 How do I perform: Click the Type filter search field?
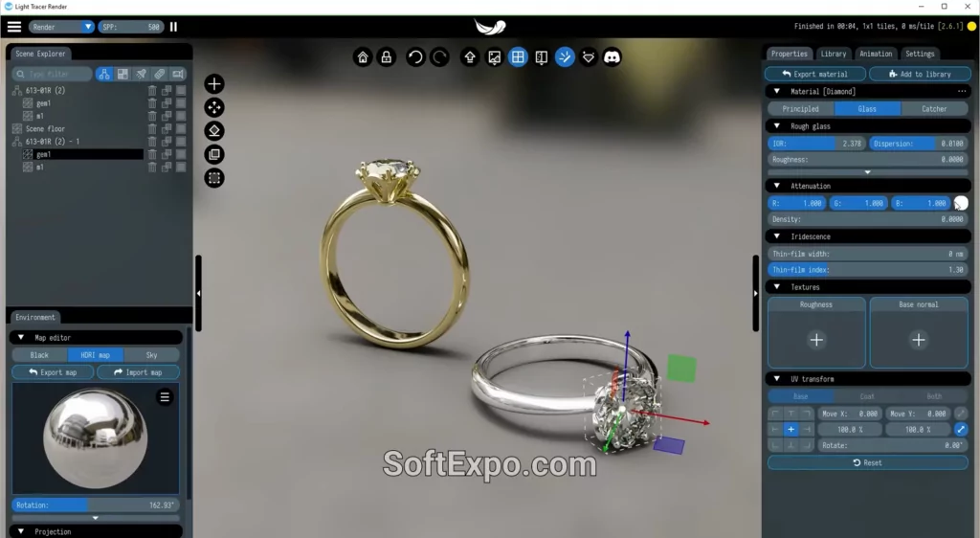[x=53, y=75]
